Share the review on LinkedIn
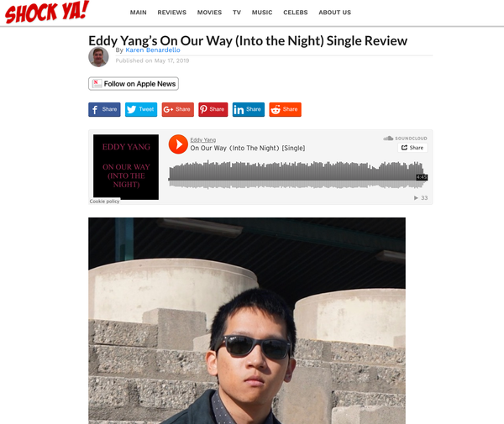The image size is (504, 424). point(249,109)
